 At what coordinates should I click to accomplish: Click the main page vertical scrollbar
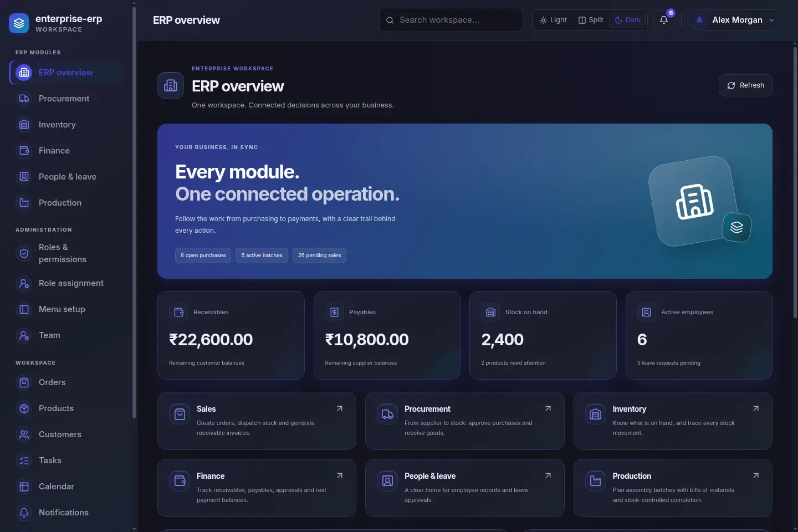click(x=795, y=183)
